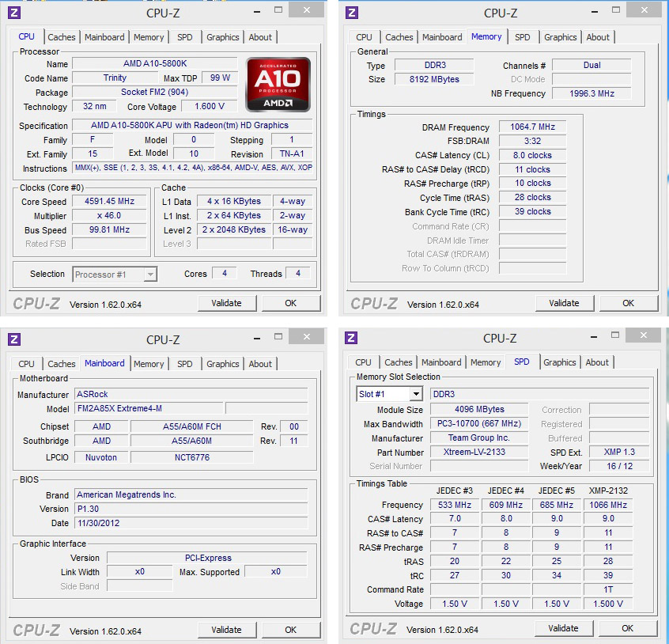Click the Max TDP value 99 W
Viewport: 669px width, 644px height.
220,78
